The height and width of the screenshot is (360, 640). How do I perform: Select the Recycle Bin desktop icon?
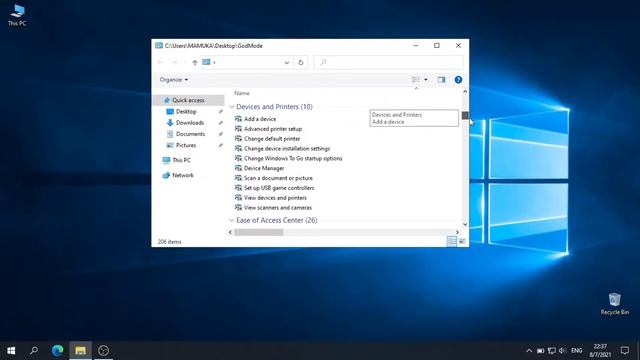pyautogui.click(x=614, y=304)
